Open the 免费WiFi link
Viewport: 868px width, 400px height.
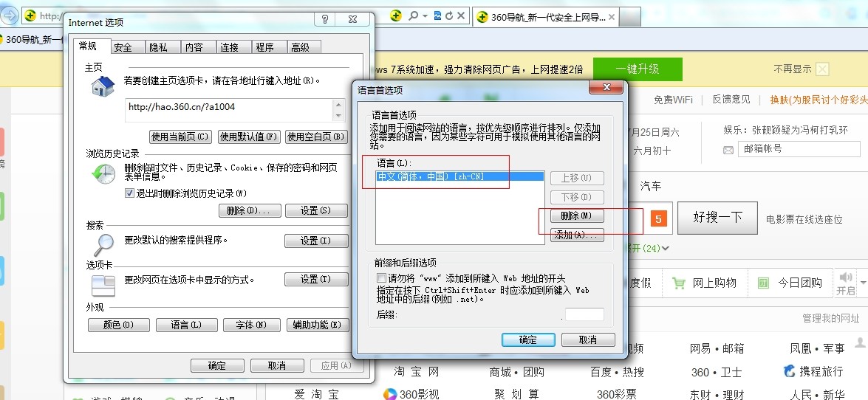point(673,100)
